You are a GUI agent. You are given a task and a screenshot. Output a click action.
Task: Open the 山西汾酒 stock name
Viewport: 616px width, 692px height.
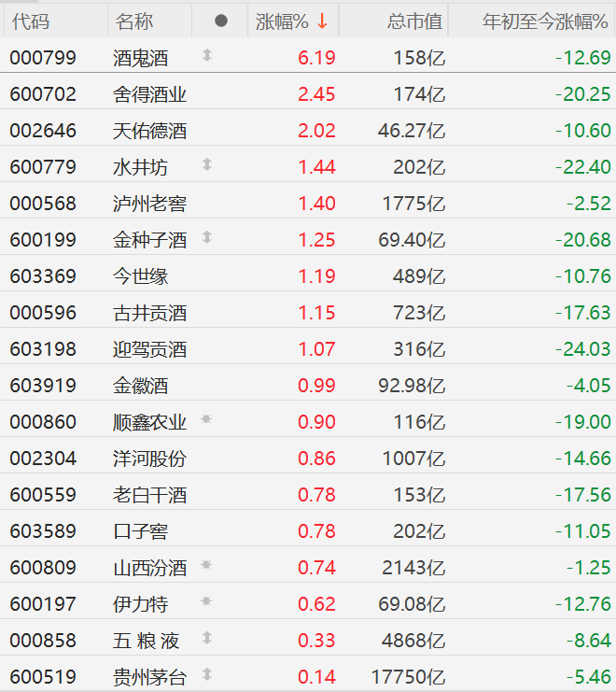point(150,568)
